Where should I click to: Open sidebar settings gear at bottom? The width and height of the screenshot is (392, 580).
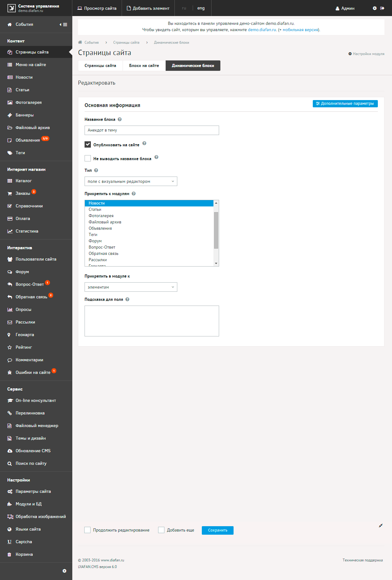tap(64, 571)
